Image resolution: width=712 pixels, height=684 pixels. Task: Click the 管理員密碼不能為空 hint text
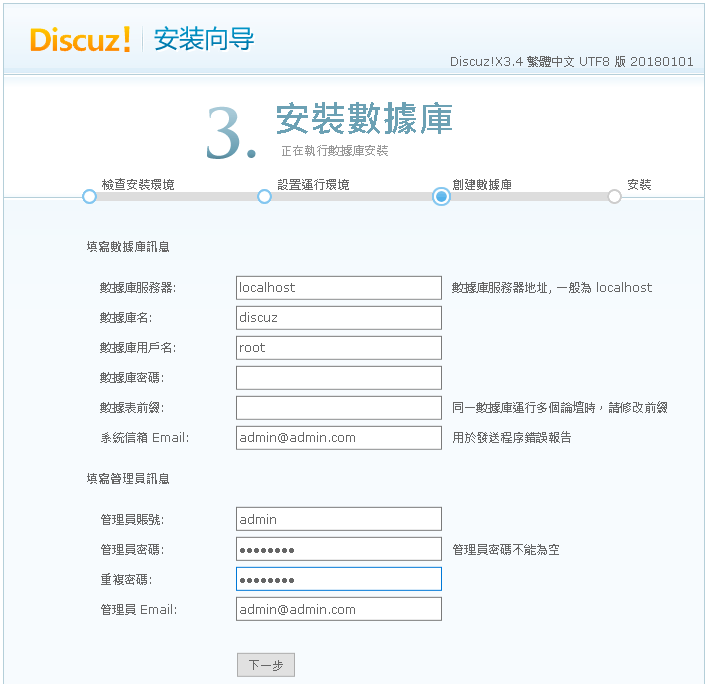pos(506,550)
